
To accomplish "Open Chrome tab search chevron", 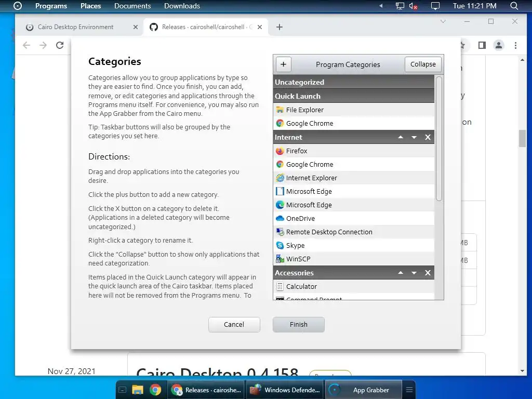I will [443, 21].
